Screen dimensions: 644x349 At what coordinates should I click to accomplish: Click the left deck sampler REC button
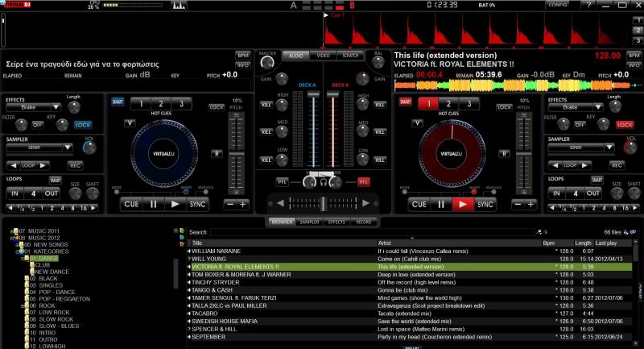(76, 164)
